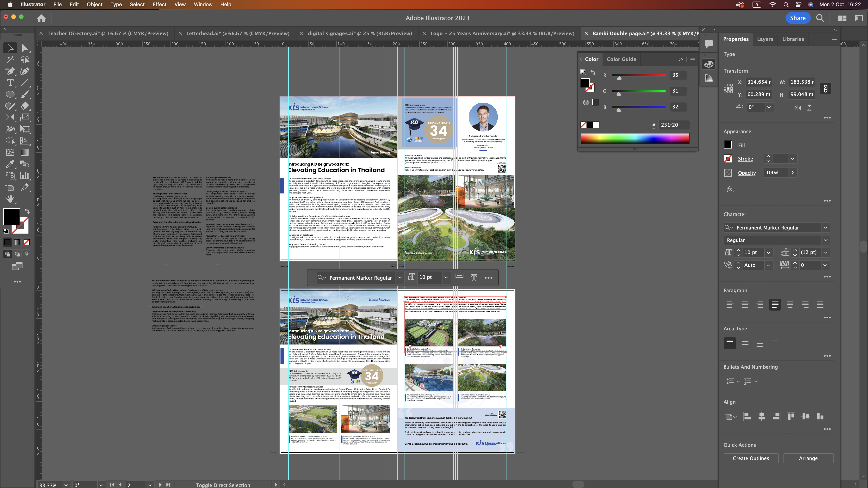
Task: Select the Curvature tool
Action: (25, 71)
